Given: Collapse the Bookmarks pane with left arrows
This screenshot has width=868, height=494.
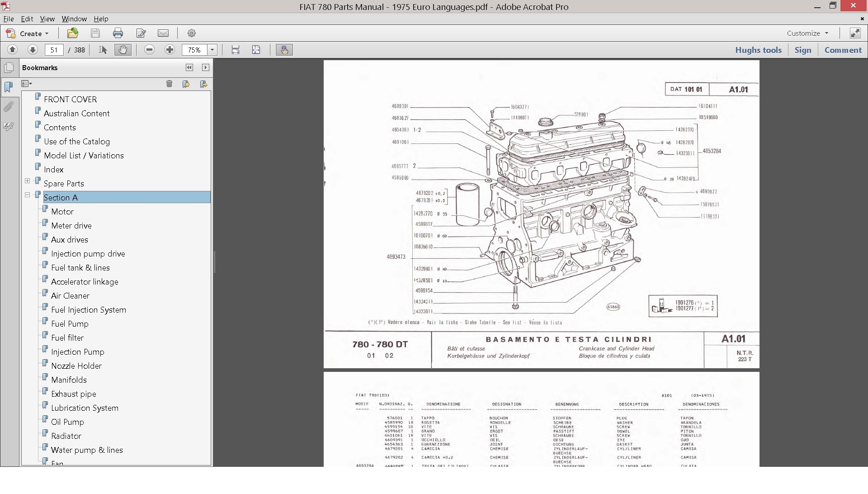Looking at the screenshot, I should 189,67.
